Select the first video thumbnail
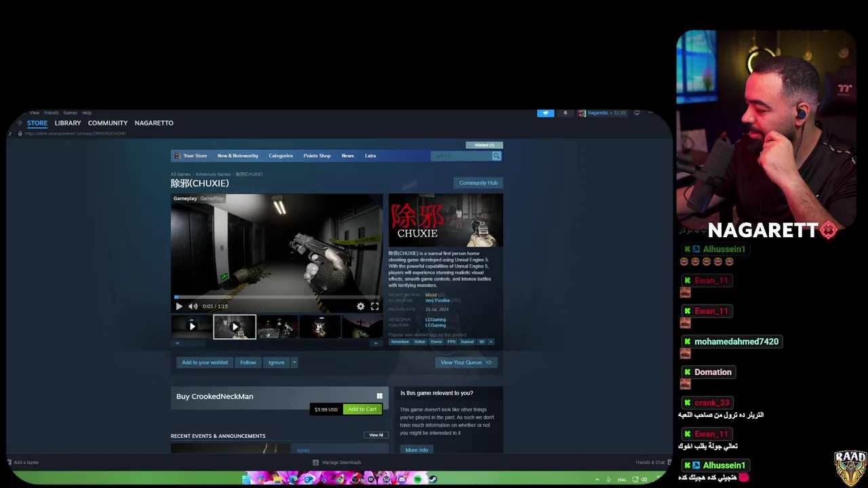Viewport: 868px width, 488px height. point(192,327)
